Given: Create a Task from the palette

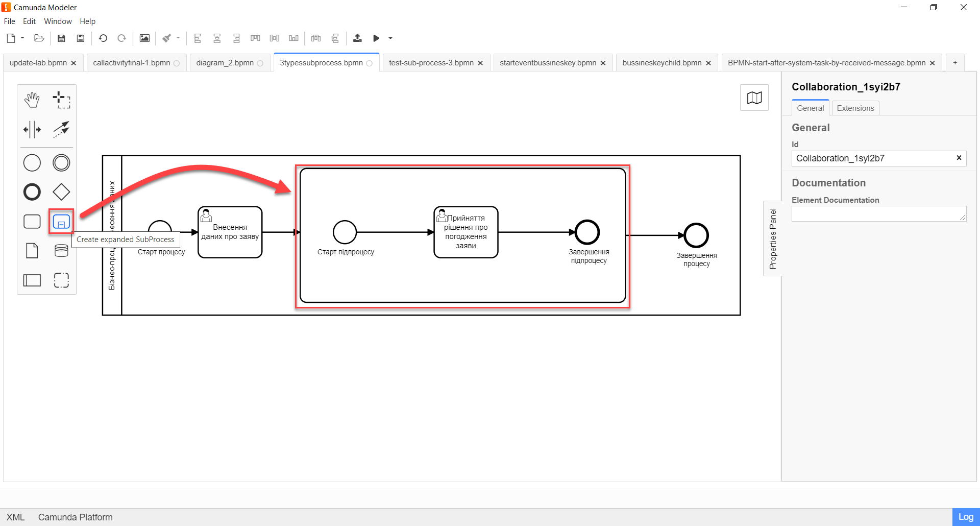Looking at the screenshot, I should [32, 222].
